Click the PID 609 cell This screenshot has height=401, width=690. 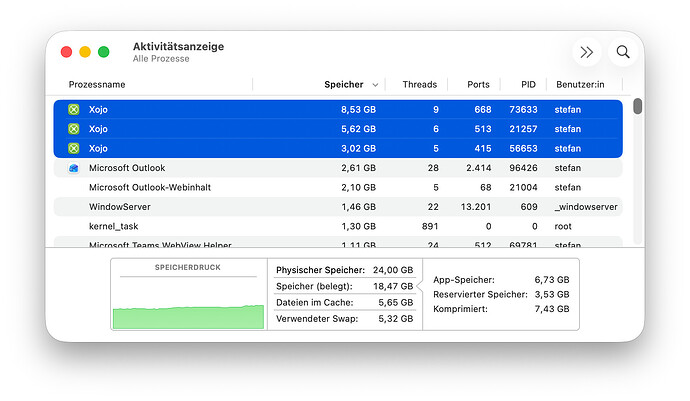pyautogui.click(x=529, y=206)
